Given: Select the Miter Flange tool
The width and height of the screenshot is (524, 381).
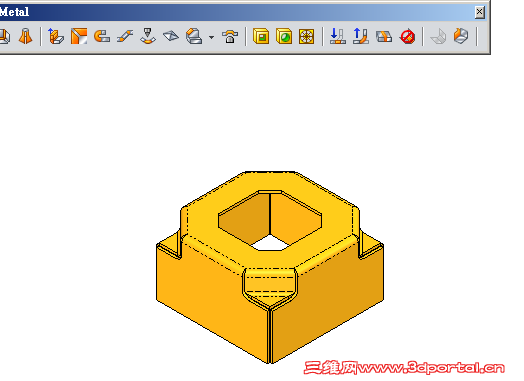Looking at the screenshot, I should coord(79,36).
